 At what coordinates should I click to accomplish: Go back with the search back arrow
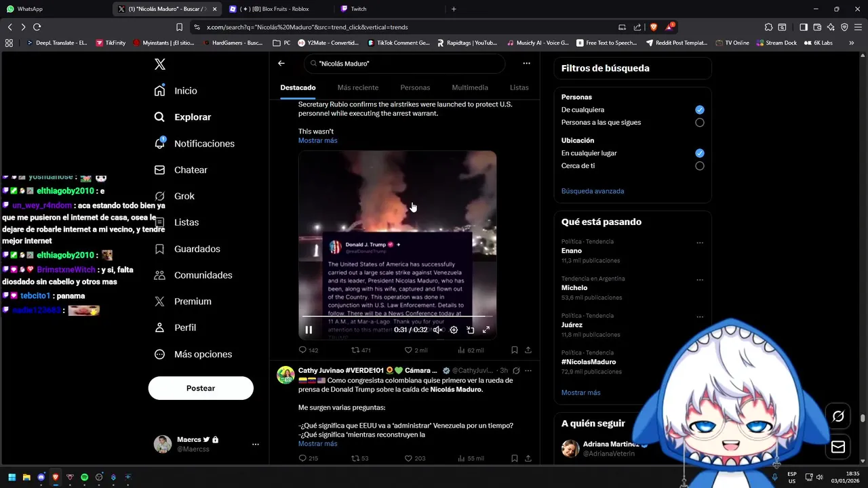click(281, 63)
